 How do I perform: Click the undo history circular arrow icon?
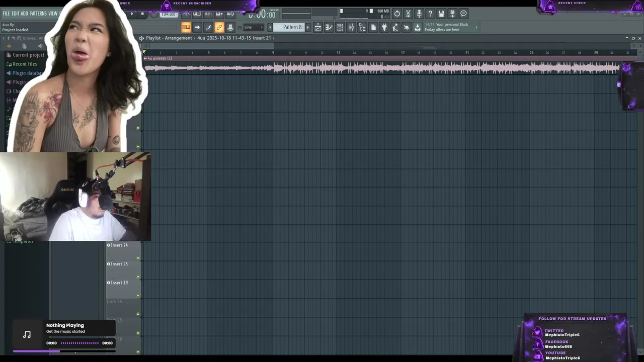coord(397,14)
